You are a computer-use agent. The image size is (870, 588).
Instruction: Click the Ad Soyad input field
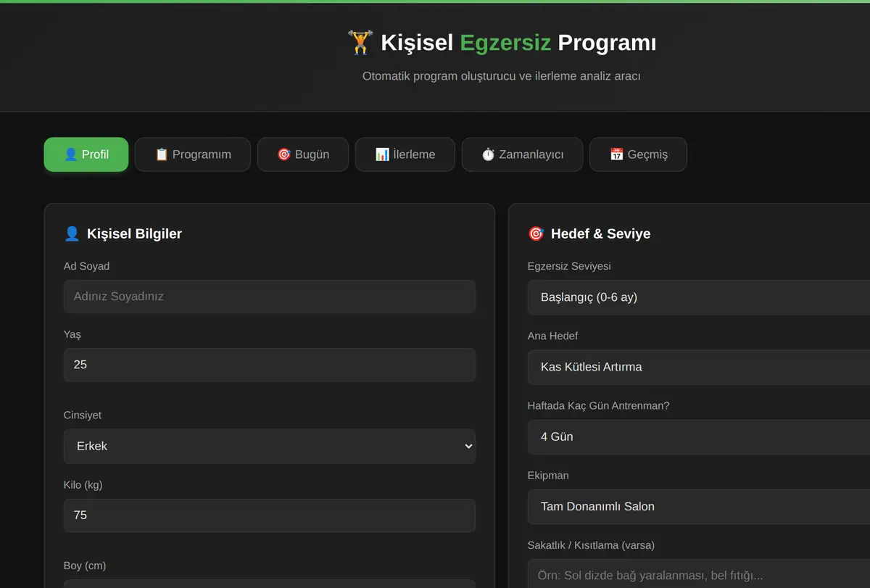270,297
